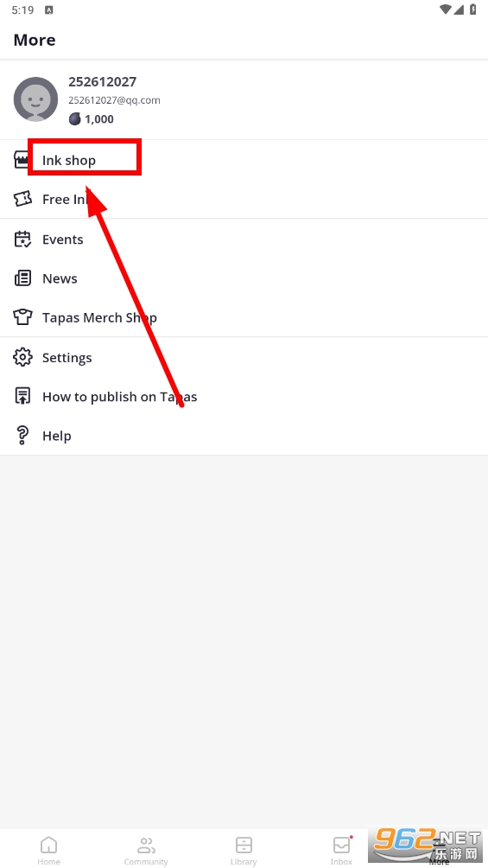The width and height of the screenshot is (488, 868).
Task: Tap the 1,000 ink balance
Action: 92,119
